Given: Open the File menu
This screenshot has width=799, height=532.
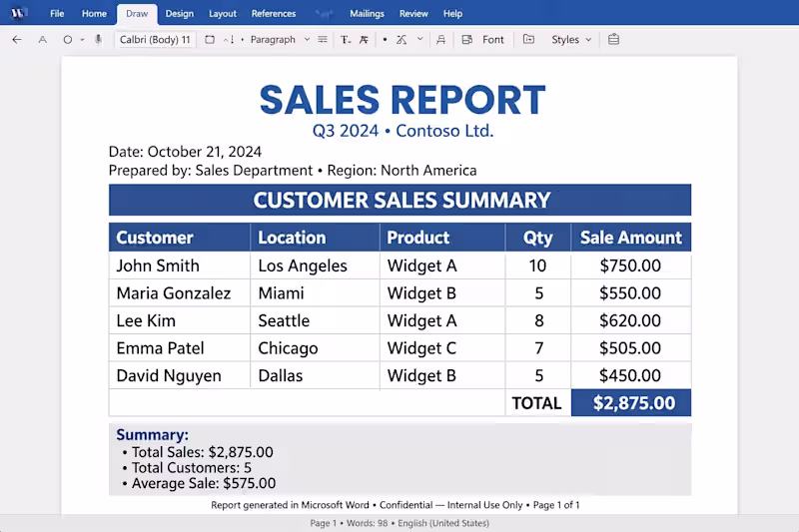Looking at the screenshot, I should coord(57,14).
